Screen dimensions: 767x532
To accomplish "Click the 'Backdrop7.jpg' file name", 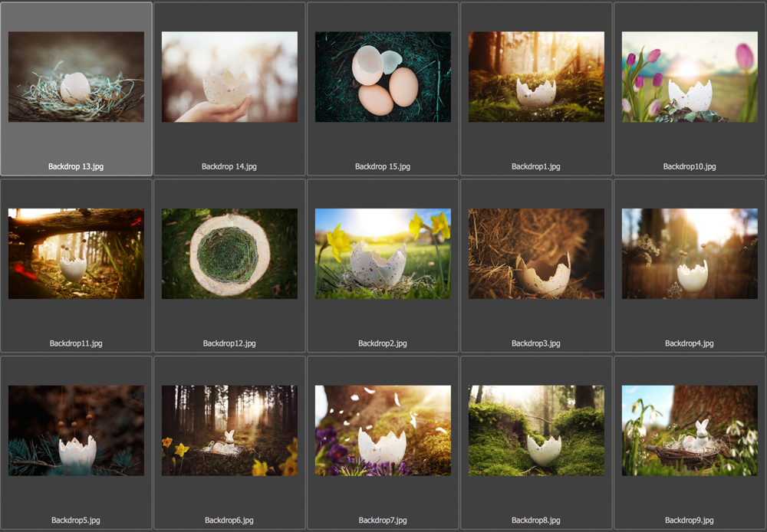I will click(383, 521).
